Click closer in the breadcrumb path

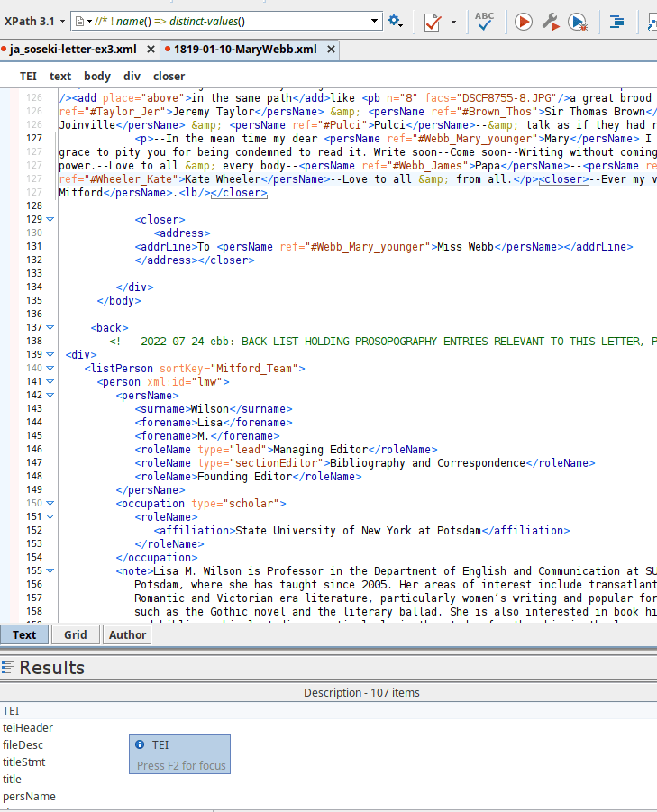click(x=169, y=76)
